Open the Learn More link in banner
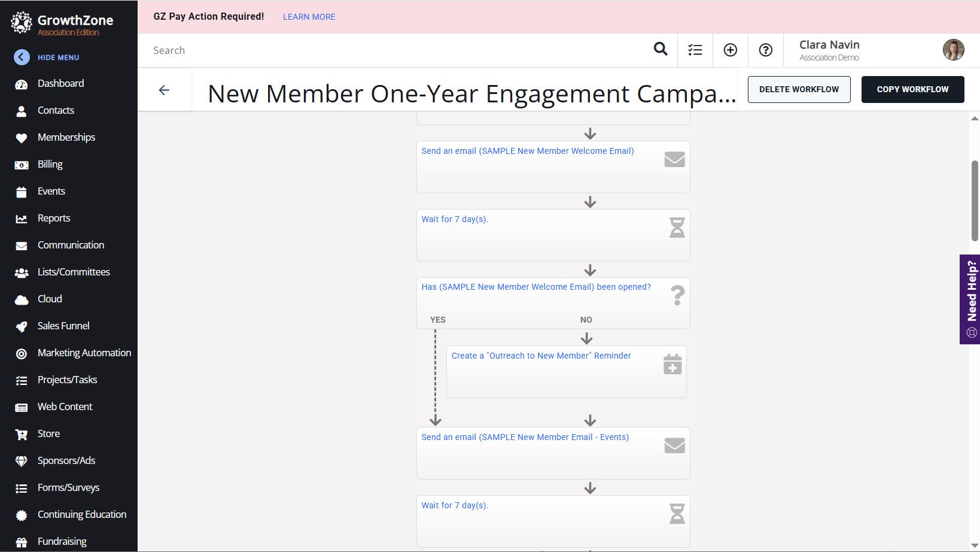This screenshot has width=980, height=552. click(x=309, y=17)
